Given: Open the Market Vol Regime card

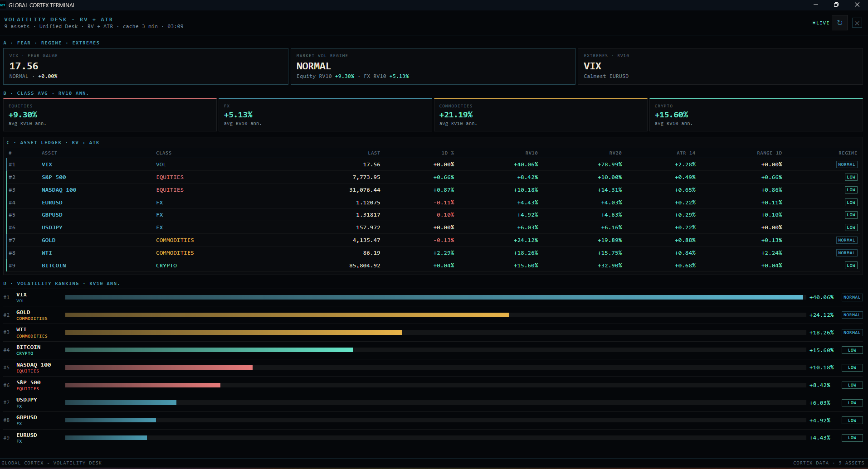Looking at the screenshot, I should click(x=433, y=66).
